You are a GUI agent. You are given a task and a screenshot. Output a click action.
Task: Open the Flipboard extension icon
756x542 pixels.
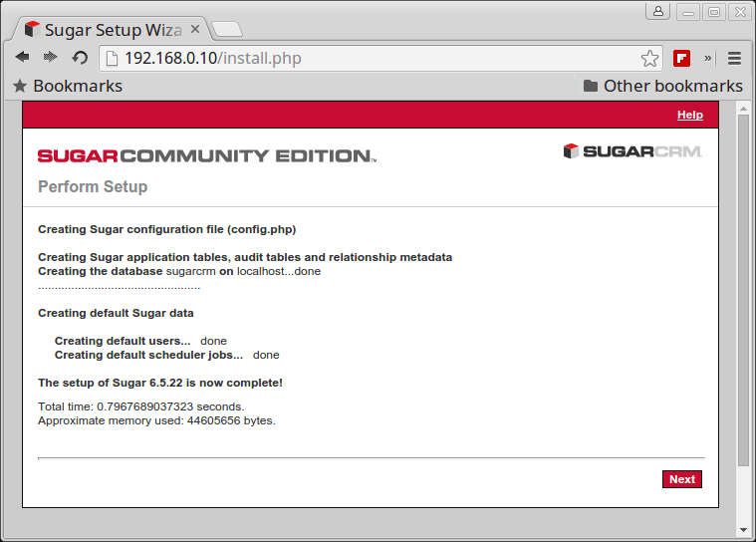(x=681, y=59)
